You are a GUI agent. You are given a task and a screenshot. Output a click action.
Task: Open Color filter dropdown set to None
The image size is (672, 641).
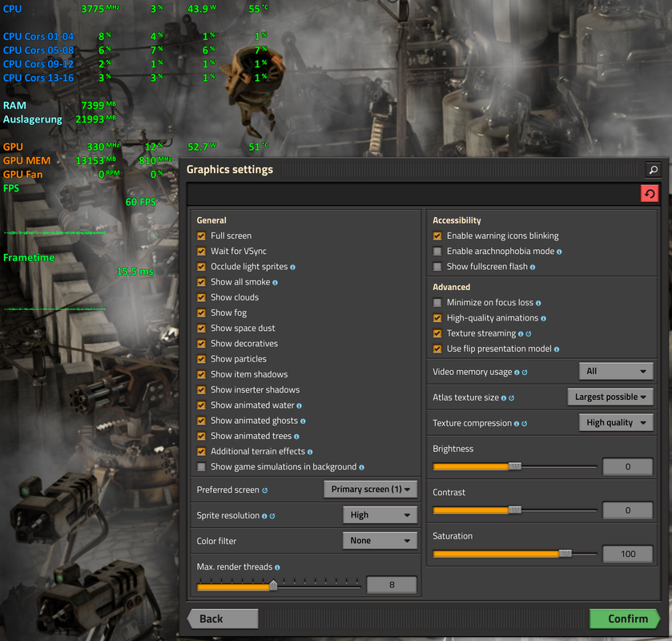(x=380, y=541)
